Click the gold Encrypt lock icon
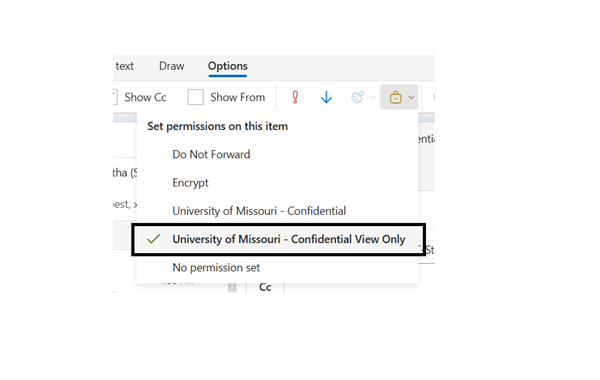The height and width of the screenshot is (380, 600). pos(395,97)
